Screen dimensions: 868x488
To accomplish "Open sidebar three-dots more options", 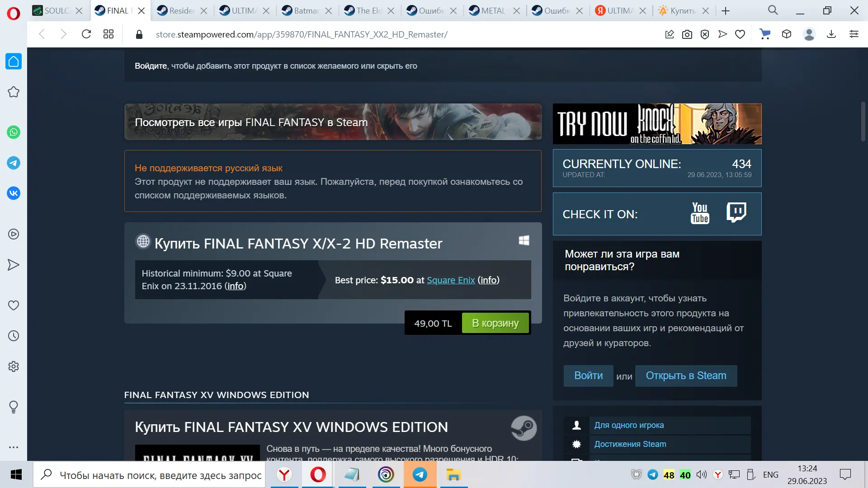I will tap(14, 447).
